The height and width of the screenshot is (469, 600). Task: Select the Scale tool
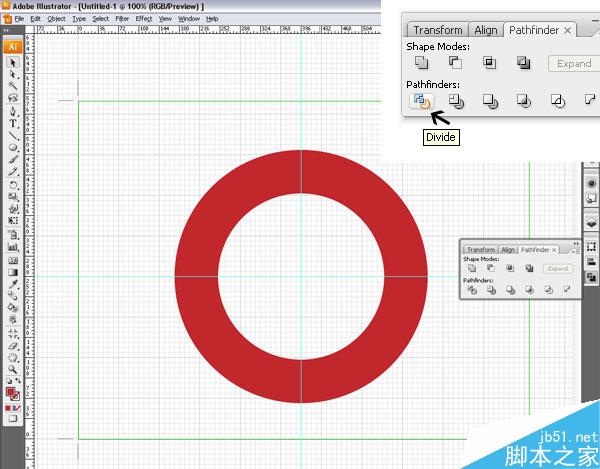coord(13,197)
